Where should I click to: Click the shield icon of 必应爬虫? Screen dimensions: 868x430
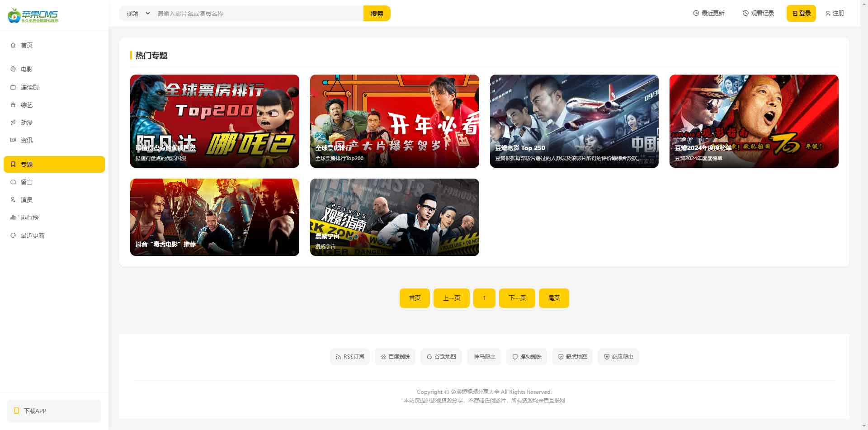(x=607, y=357)
